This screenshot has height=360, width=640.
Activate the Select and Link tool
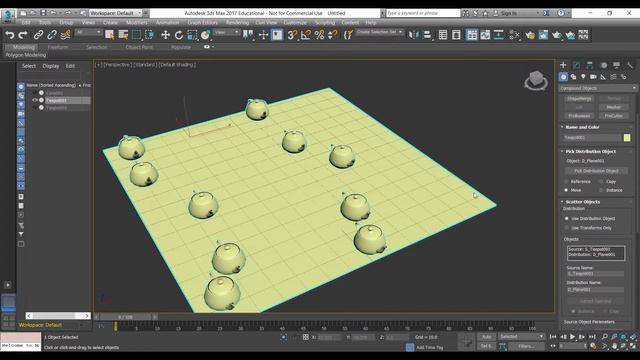(38, 35)
